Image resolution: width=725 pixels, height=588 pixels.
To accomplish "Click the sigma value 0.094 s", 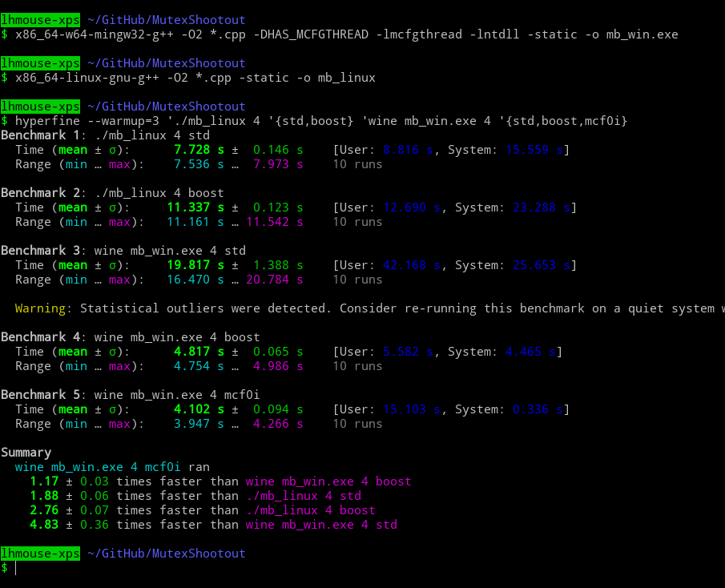I will coord(278,409).
